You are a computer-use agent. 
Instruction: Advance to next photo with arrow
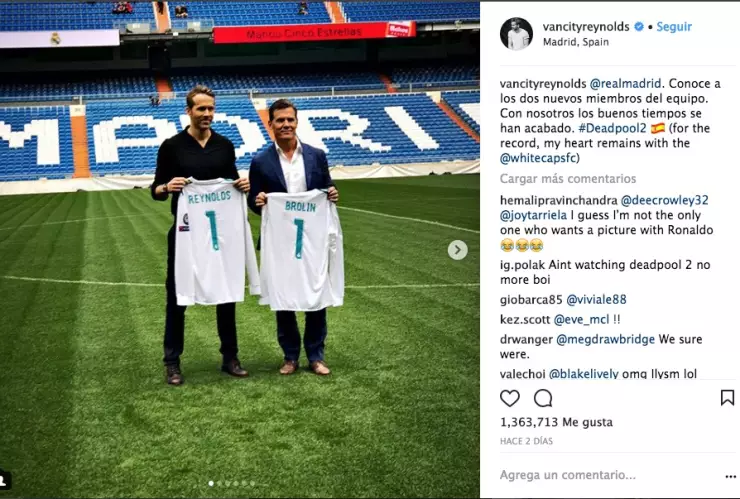pos(457,250)
